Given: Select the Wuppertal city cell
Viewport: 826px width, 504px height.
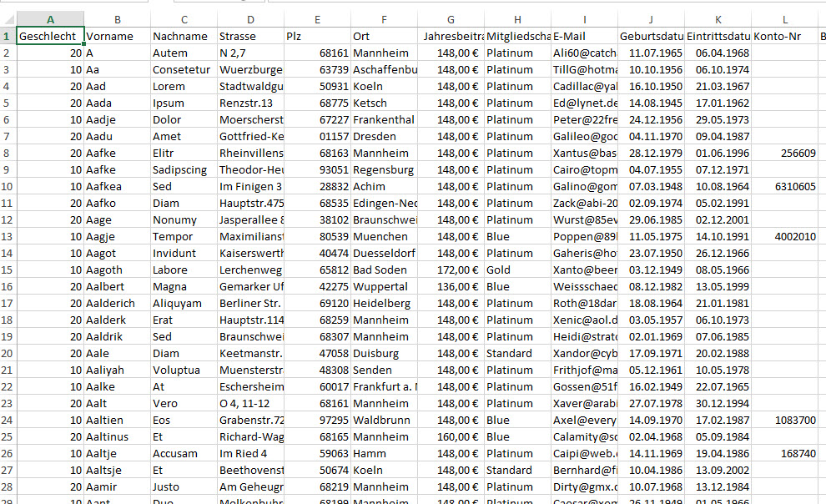Looking at the screenshot, I should pyautogui.click(x=384, y=286).
